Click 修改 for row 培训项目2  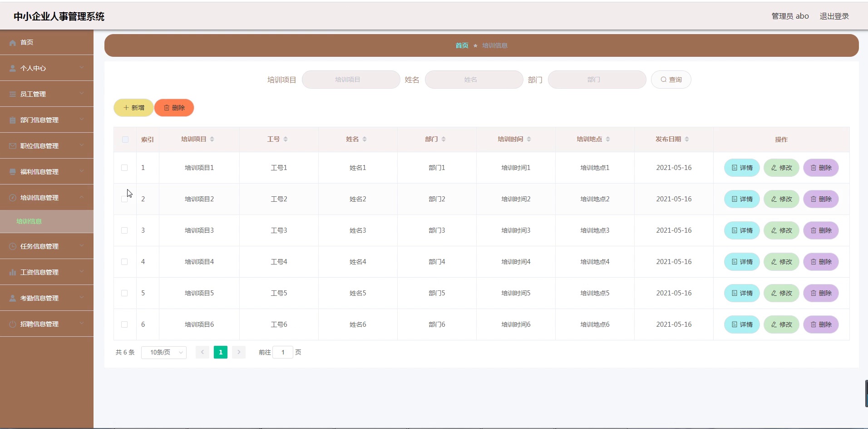pyautogui.click(x=781, y=199)
